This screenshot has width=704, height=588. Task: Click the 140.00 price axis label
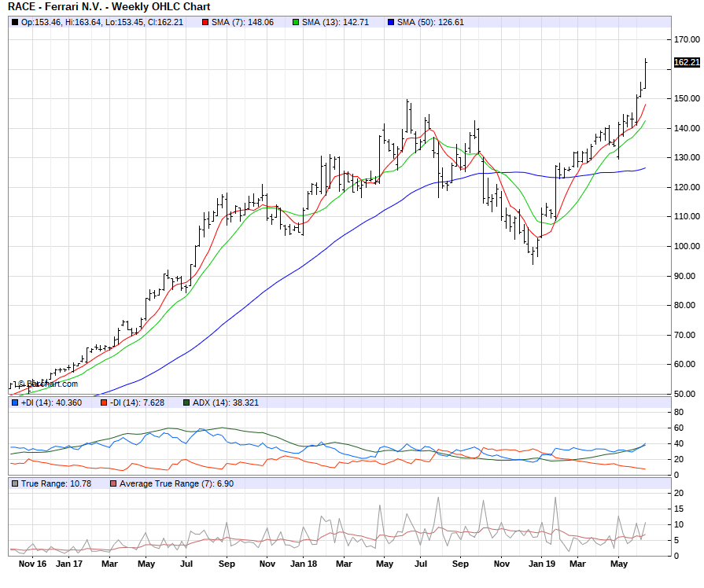tap(687, 128)
